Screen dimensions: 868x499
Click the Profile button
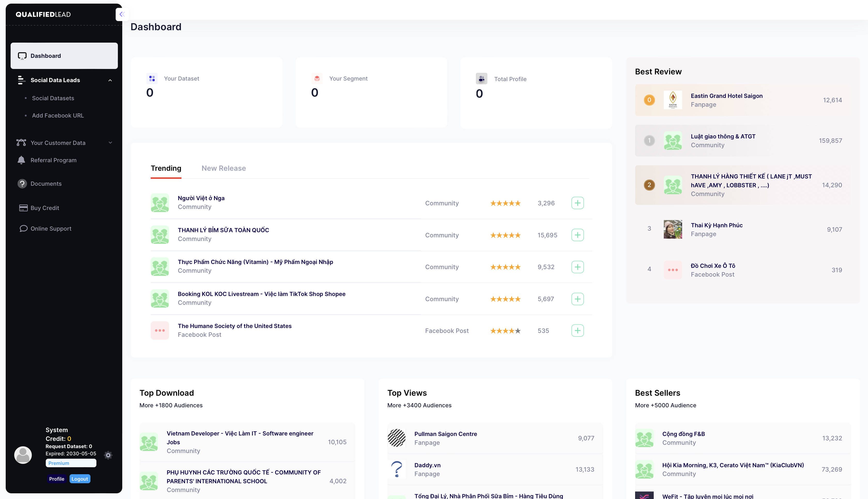(57, 479)
